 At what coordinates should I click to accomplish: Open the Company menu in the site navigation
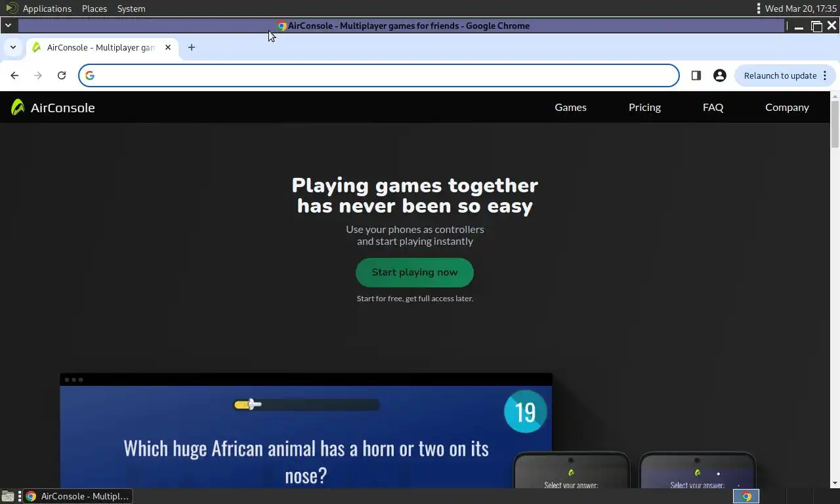tap(787, 108)
